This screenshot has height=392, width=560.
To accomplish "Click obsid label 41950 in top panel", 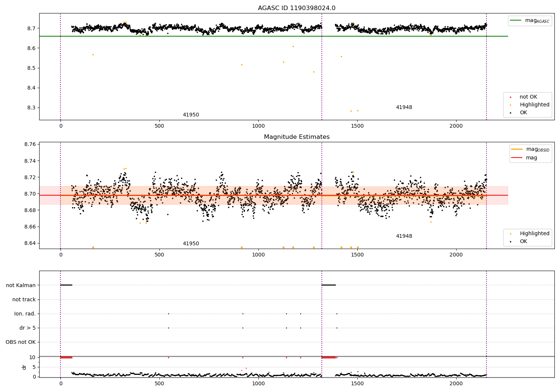I will (x=191, y=115).
